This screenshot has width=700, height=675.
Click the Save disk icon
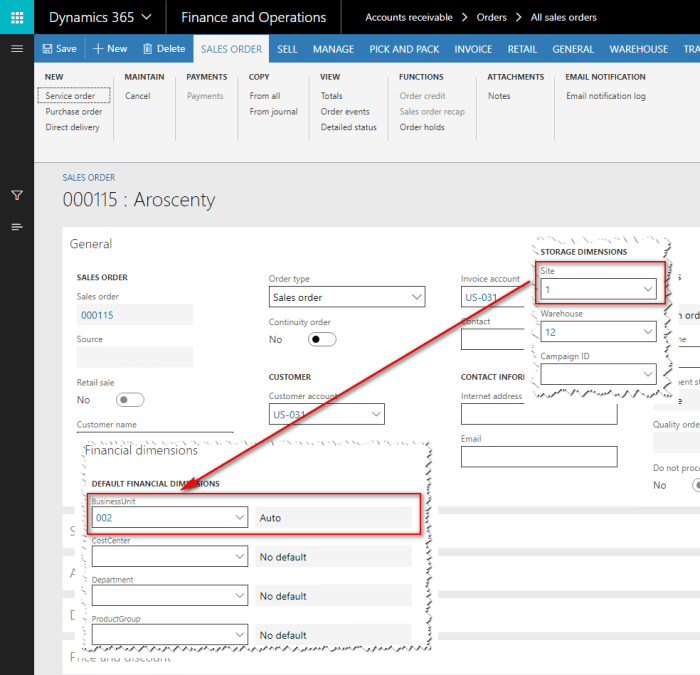point(47,49)
